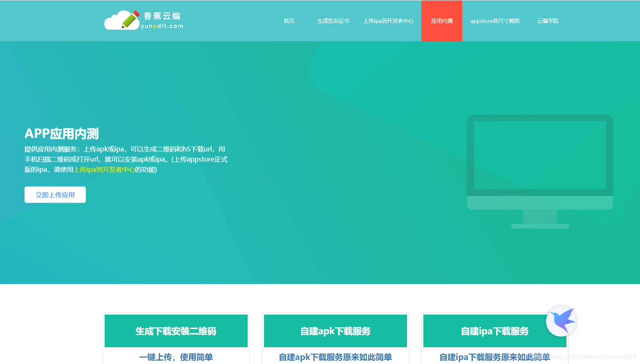Click the 一键上传，使用简单 text
Screen dimensions: 640x364
click(176, 357)
